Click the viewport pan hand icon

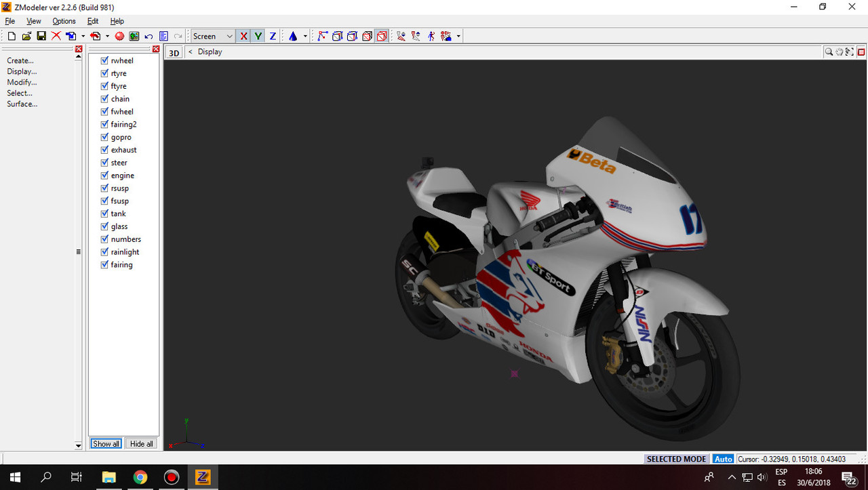tap(839, 52)
